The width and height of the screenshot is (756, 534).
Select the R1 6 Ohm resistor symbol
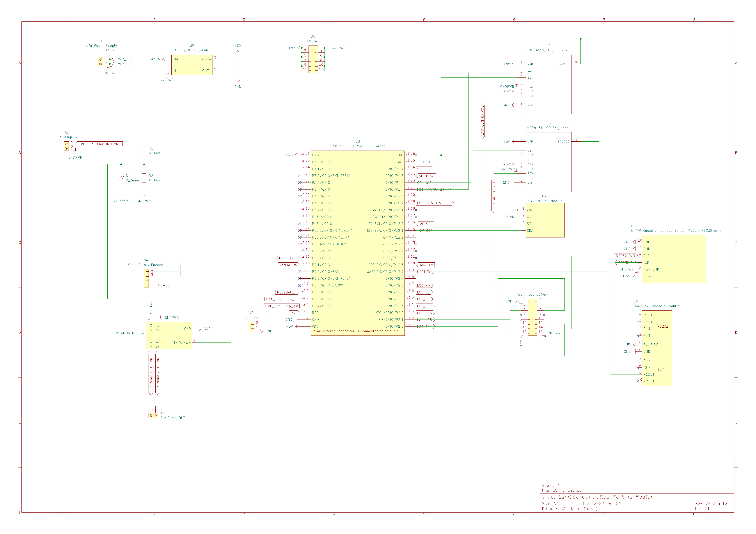click(144, 151)
